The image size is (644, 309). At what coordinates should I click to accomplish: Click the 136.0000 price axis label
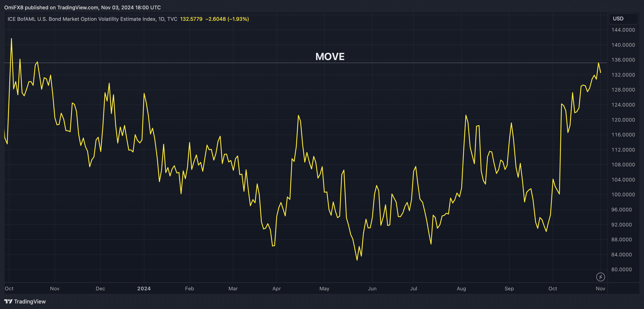[623, 60]
